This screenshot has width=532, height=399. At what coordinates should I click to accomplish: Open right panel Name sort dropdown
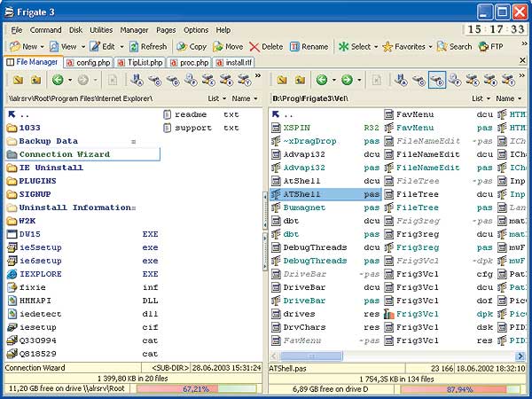508,98
